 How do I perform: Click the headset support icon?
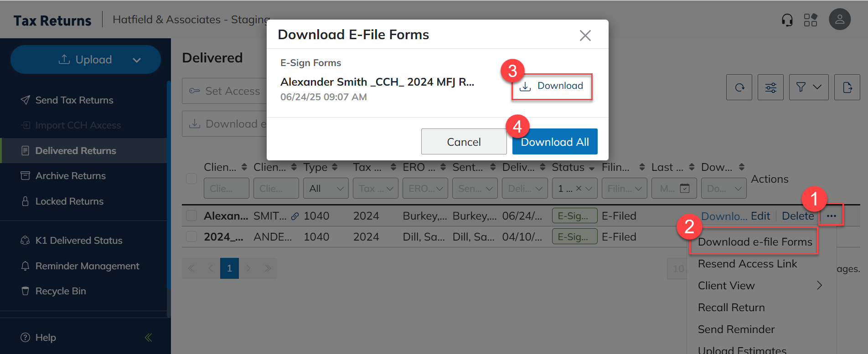coord(787,20)
